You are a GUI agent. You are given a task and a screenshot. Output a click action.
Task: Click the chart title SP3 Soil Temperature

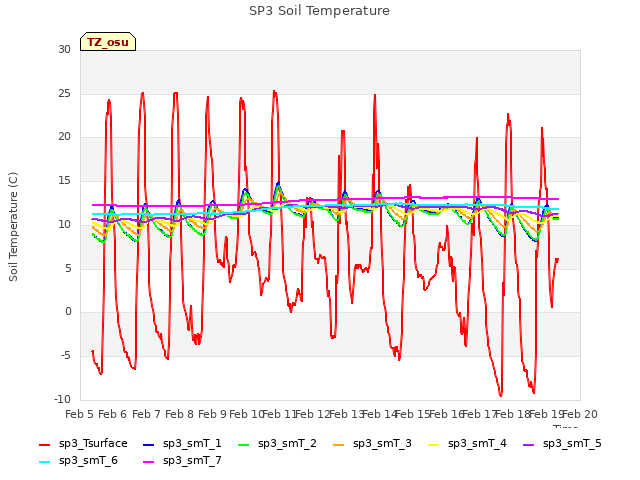coord(319,11)
